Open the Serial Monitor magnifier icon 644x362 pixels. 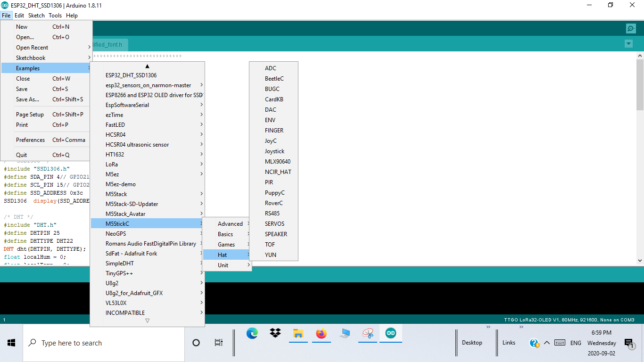click(631, 28)
